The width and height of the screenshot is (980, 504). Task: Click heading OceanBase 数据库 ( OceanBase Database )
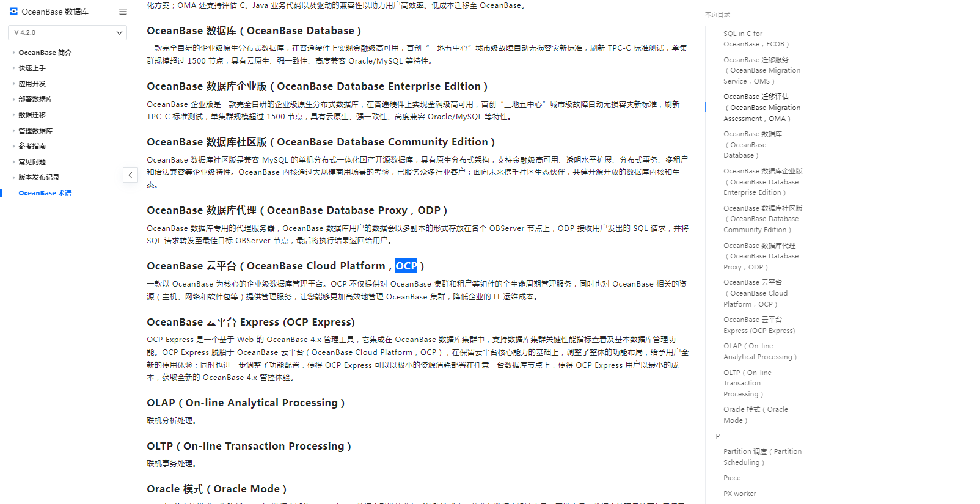click(254, 31)
